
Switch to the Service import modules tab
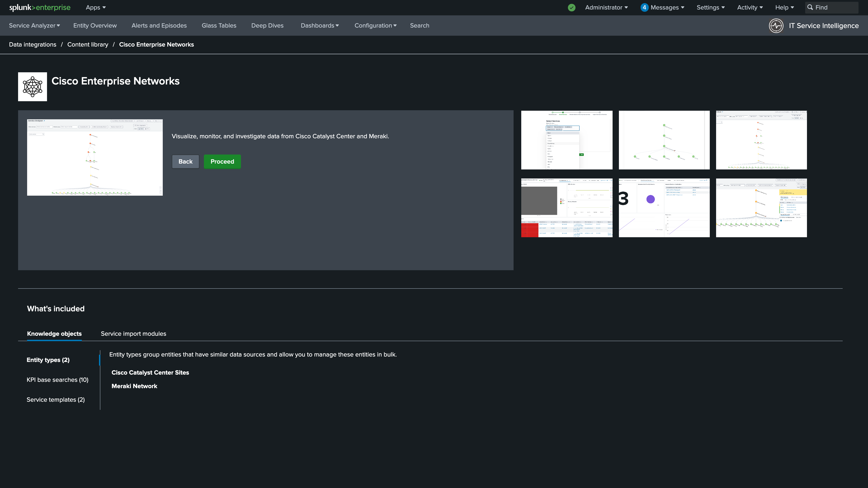point(133,334)
